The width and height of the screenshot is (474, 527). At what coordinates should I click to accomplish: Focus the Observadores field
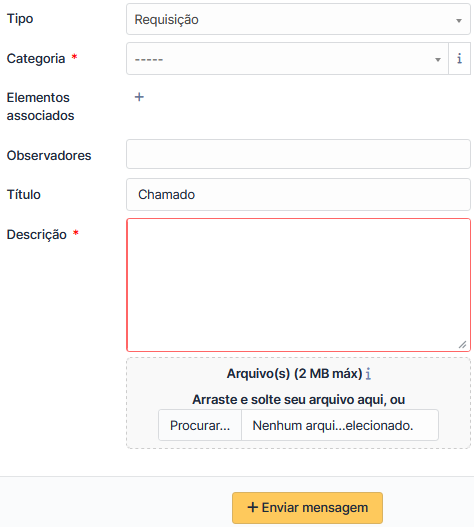[298, 154]
